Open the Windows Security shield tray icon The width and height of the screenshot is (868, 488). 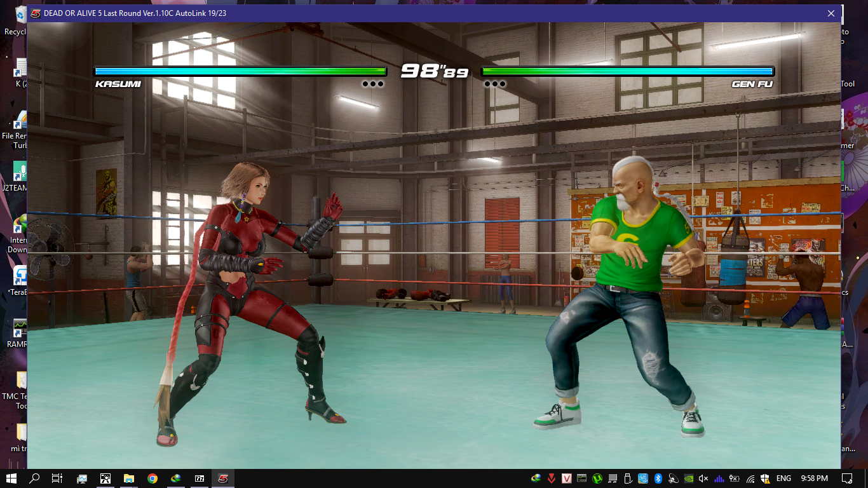[x=766, y=478]
